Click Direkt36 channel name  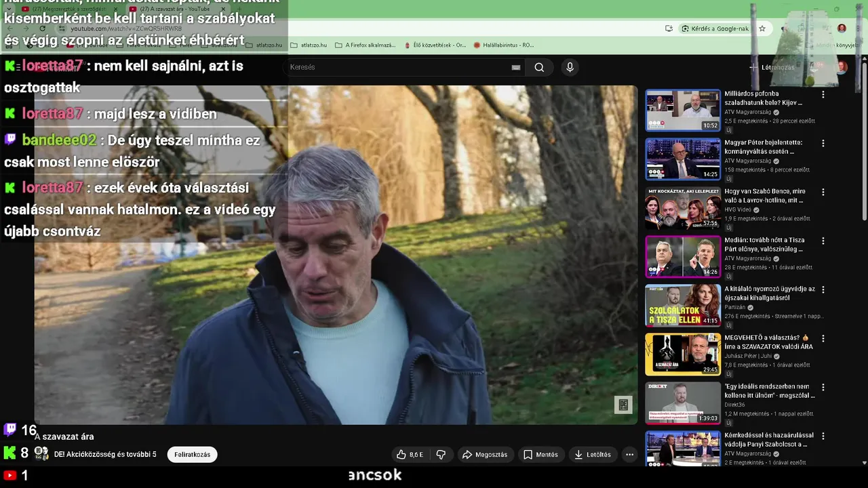[x=734, y=405]
